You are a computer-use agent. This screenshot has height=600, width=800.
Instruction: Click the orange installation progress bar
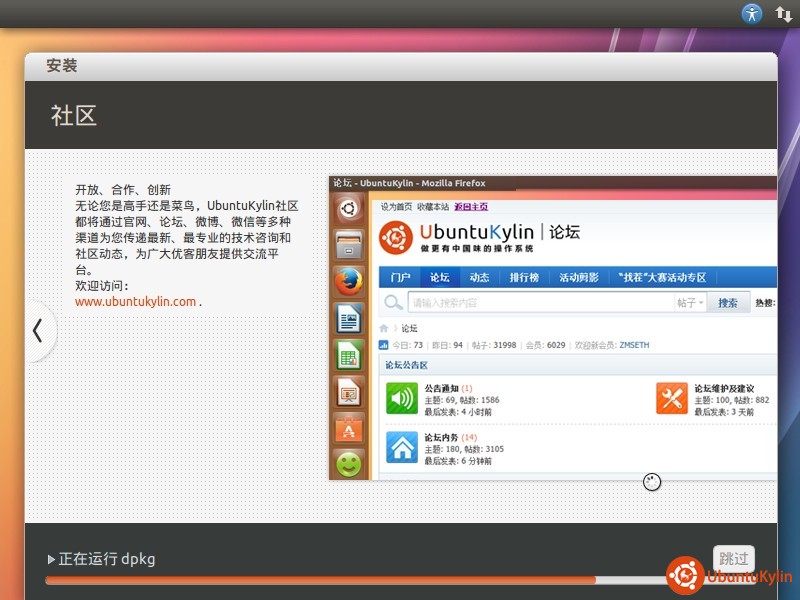pyautogui.click(x=320, y=580)
